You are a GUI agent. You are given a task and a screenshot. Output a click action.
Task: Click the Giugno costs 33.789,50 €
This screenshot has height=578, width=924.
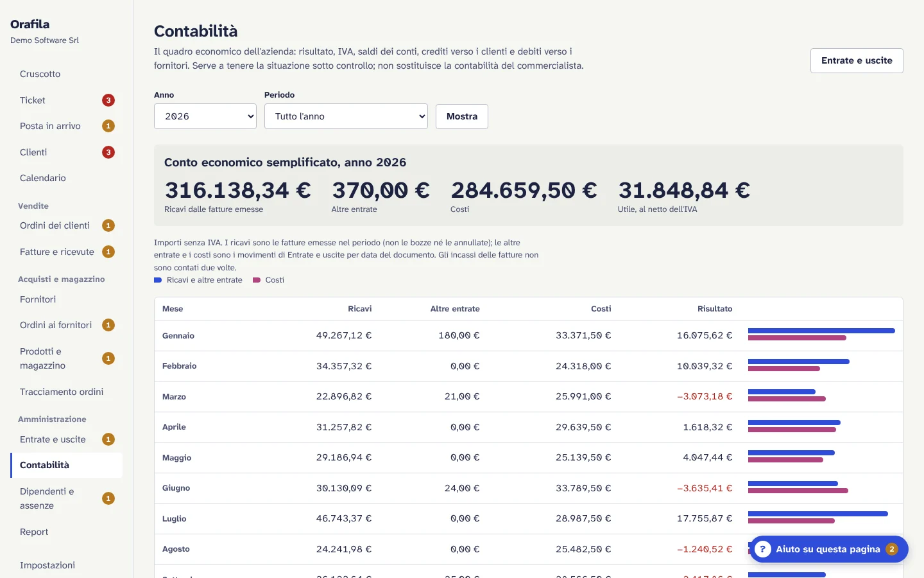coord(583,488)
